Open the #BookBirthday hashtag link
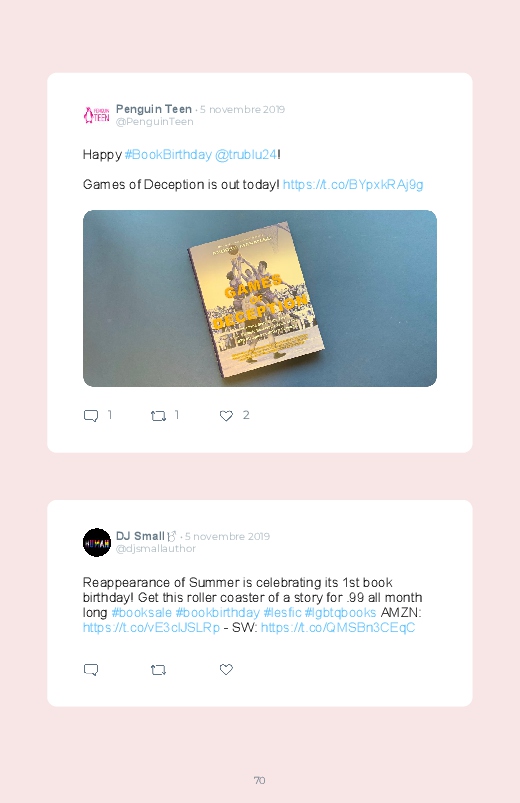 tap(168, 155)
